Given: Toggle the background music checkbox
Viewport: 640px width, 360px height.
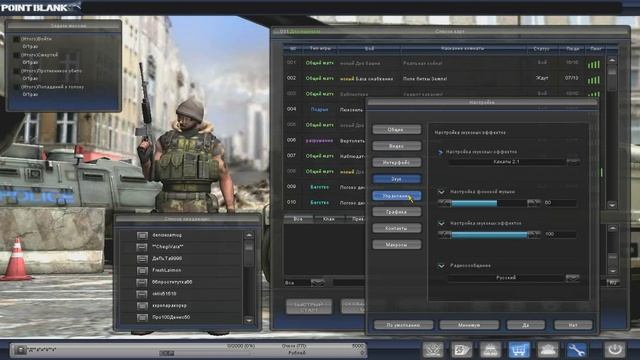Looking at the screenshot, I should (441, 191).
